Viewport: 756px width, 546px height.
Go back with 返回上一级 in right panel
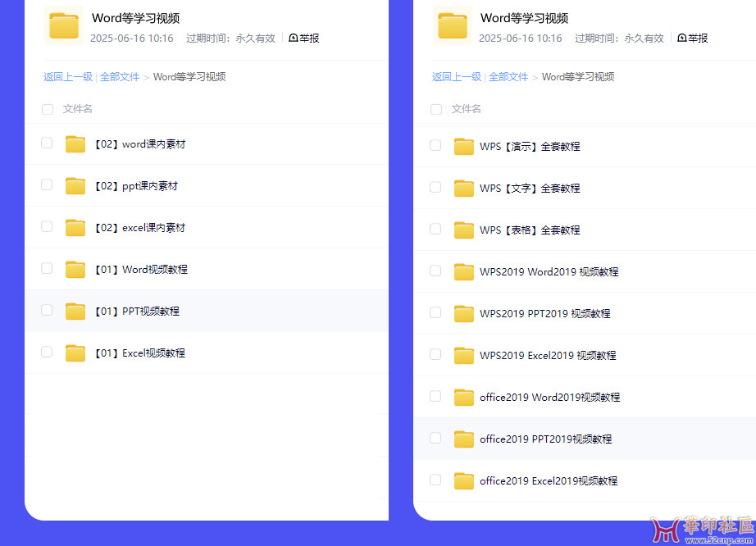click(x=457, y=77)
